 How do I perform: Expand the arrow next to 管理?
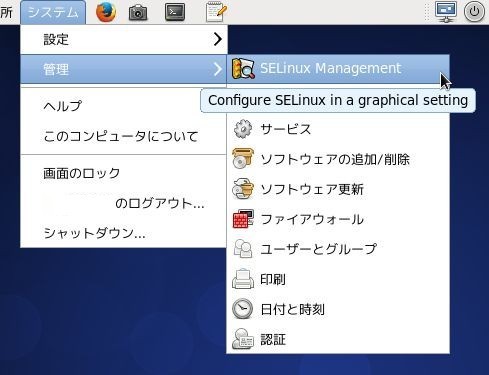tap(218, 69)
